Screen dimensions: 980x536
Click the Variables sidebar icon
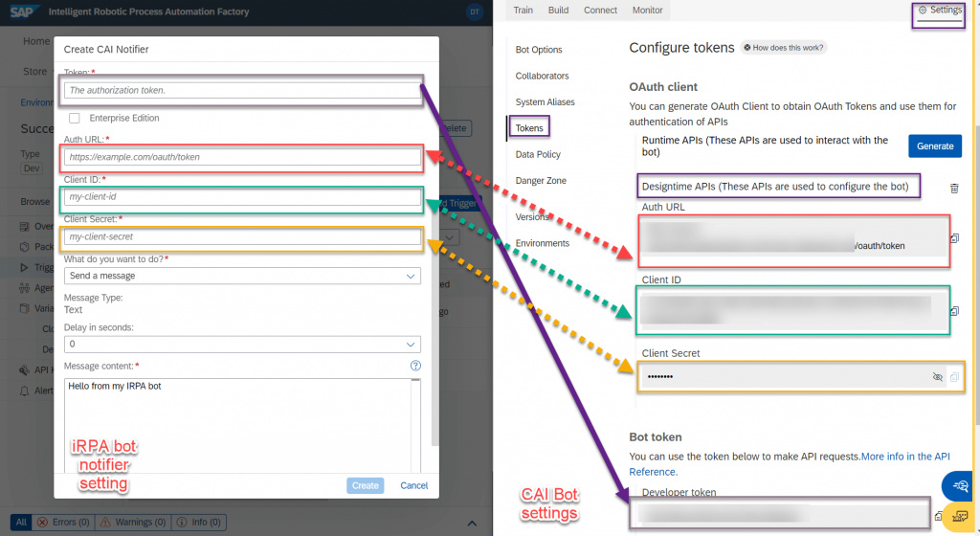(24, 308)
